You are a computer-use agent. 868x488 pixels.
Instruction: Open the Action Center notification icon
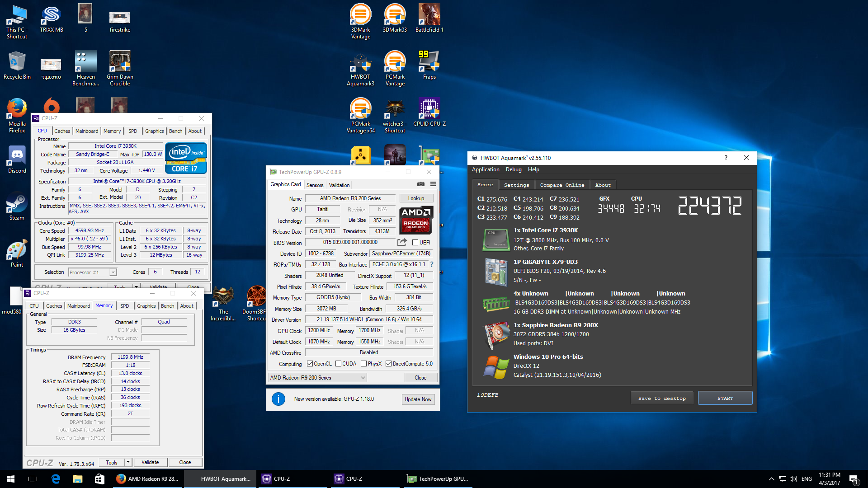pos(854,479)
